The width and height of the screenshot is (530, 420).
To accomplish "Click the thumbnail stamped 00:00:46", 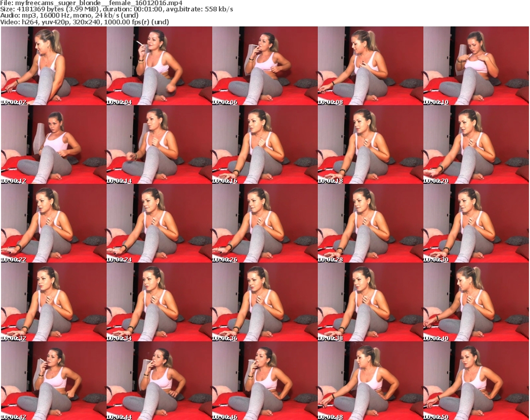I will (264, 381).
